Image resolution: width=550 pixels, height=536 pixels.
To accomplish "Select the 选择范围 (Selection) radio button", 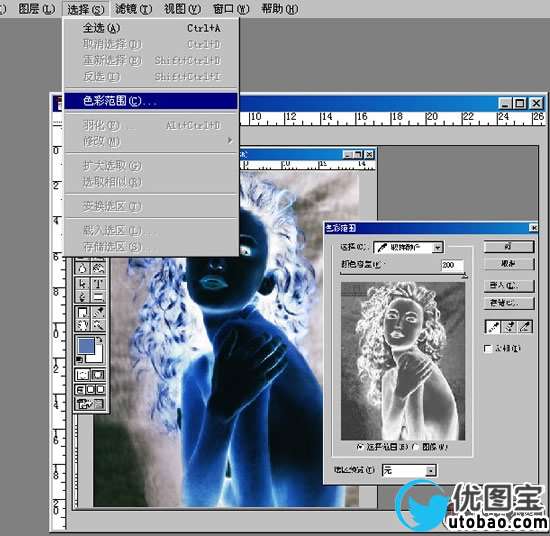I will pyautogui.click(x=360, y=447).
